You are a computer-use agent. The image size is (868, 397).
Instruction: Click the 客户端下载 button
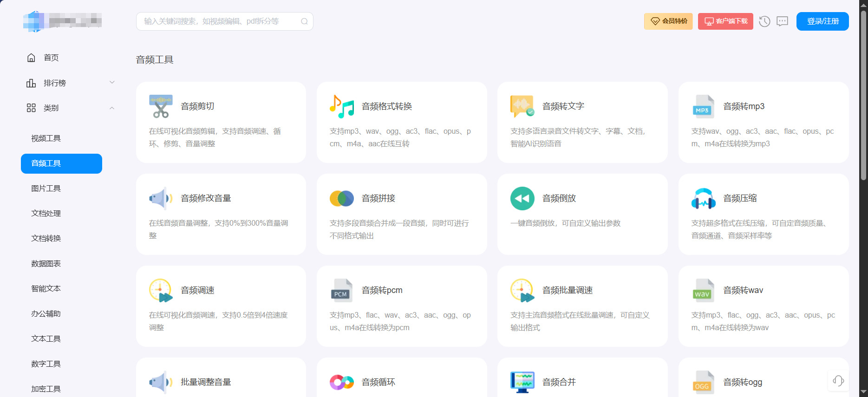[x=725, y=21]
